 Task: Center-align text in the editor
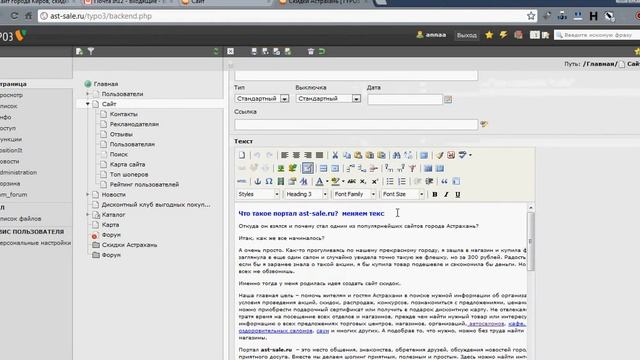tap(296, 155)
